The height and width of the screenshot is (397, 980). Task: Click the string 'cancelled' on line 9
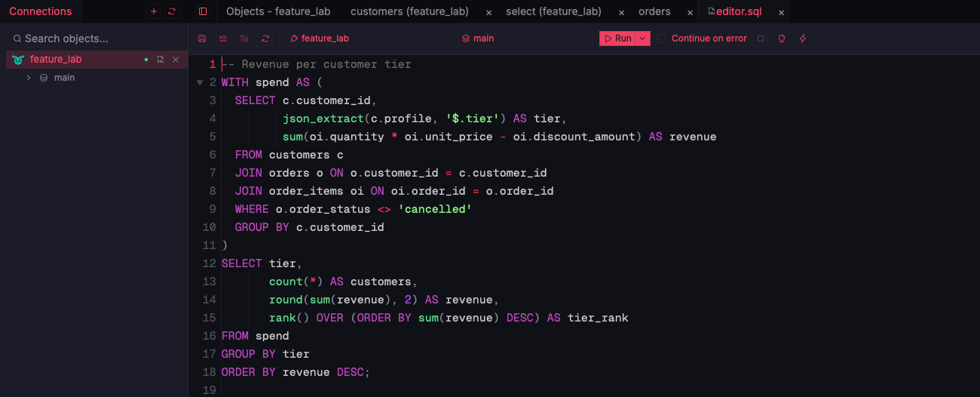(435, 209)
